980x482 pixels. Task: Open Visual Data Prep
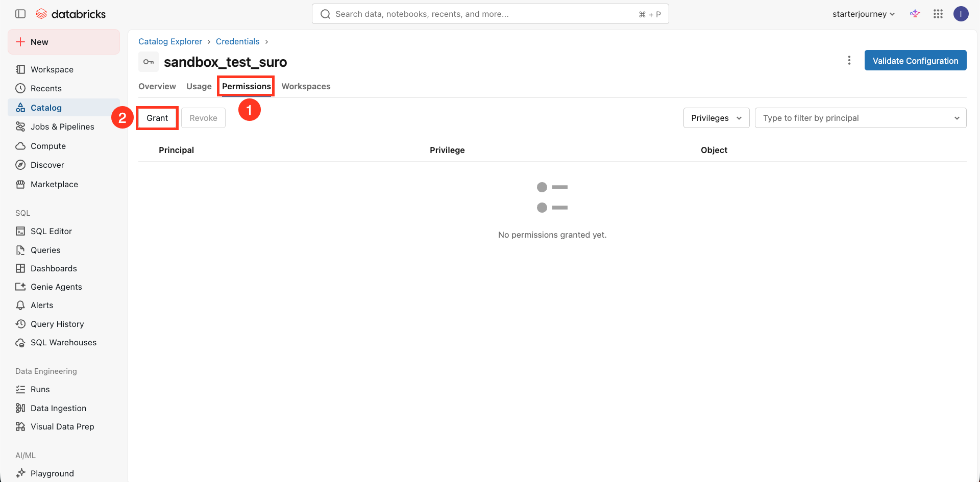[x=64, y=426]
